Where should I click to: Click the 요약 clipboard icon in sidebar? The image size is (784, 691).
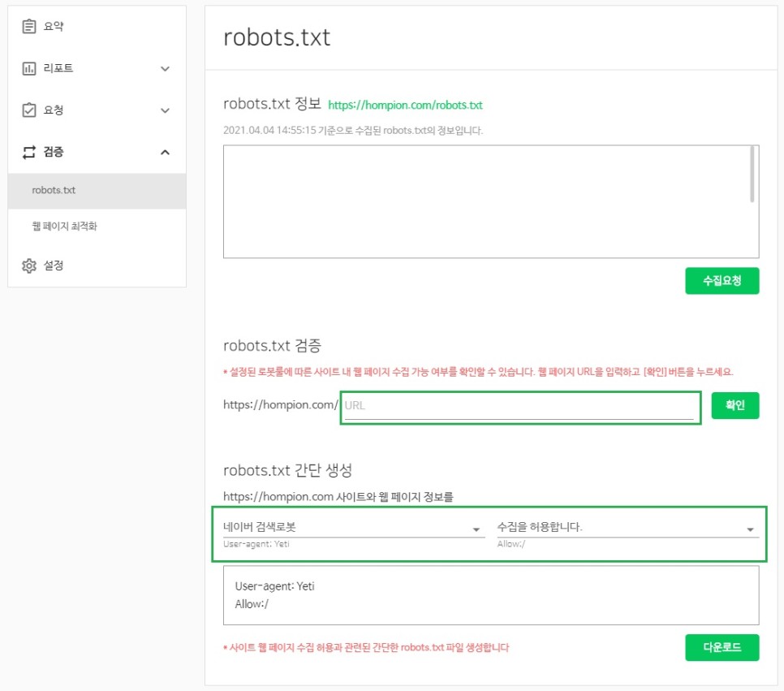tap(29, 27)
